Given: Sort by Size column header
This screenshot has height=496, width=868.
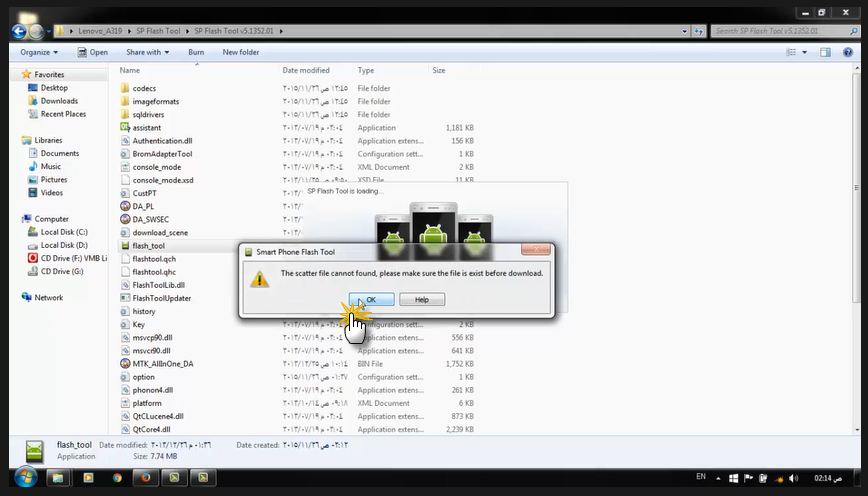Looking at the screenshot, I should pos(439,70).
